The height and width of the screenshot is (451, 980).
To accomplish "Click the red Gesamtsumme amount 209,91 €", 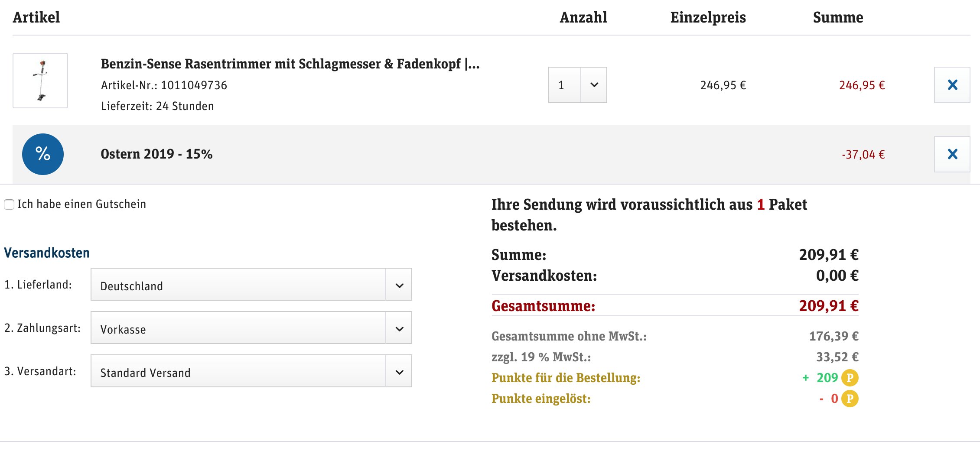I will point(828,306).
